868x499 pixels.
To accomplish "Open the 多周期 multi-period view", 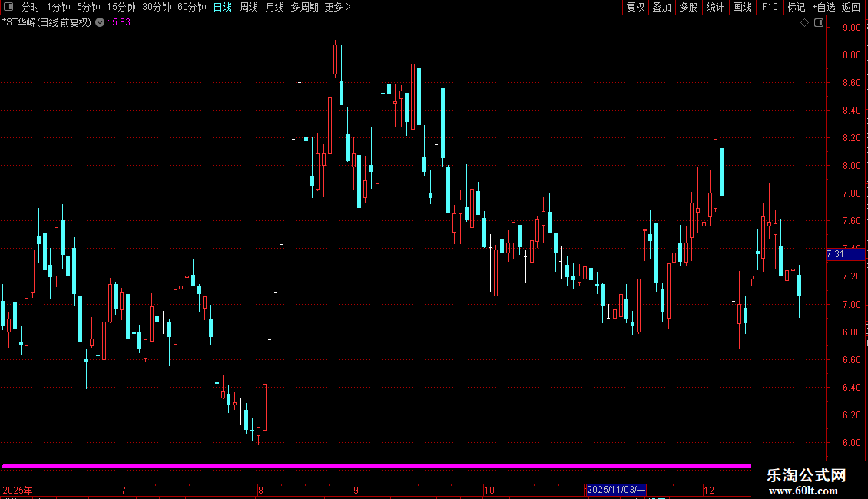I will click(x=304, y=7).
